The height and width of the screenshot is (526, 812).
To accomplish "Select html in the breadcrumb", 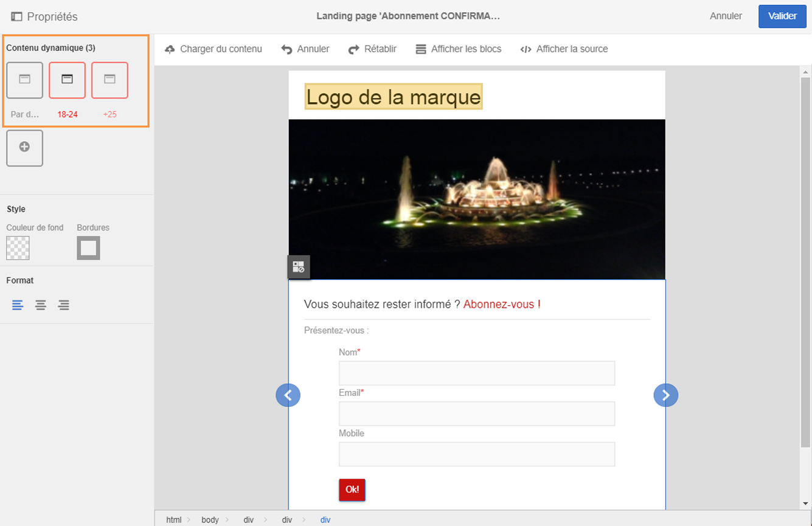I will coord(174,520).
